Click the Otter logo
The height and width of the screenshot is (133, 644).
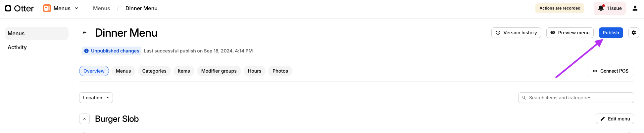click(19, 8)
